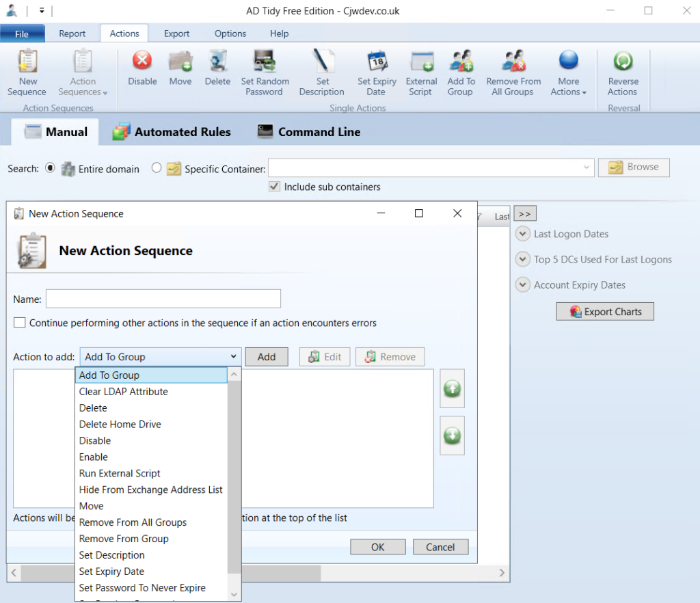700x603 pixels.
Task: Choose Enable in the dropdown list
Action: [151, 457]
